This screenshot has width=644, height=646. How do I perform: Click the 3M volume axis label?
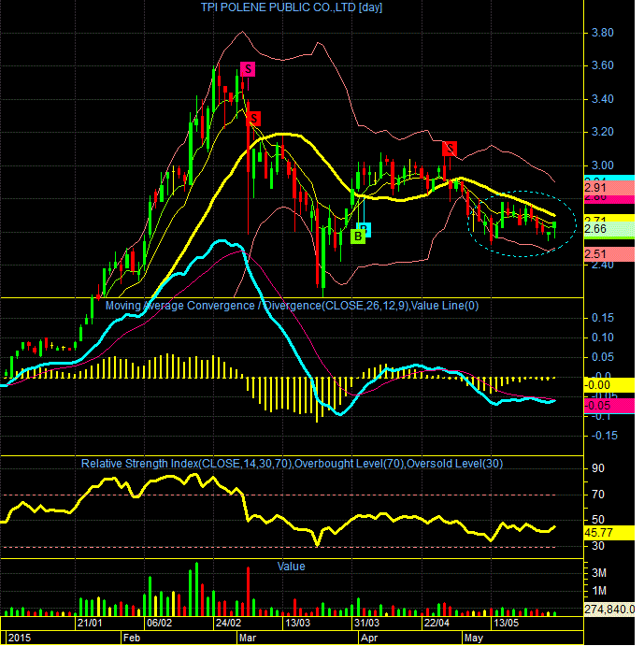point(599,573)
